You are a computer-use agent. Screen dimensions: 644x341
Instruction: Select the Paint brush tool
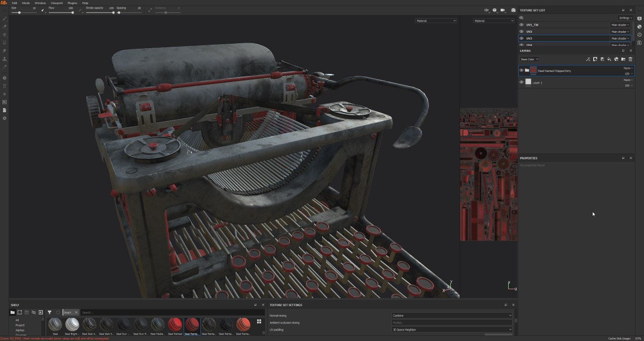pos(5,19)
